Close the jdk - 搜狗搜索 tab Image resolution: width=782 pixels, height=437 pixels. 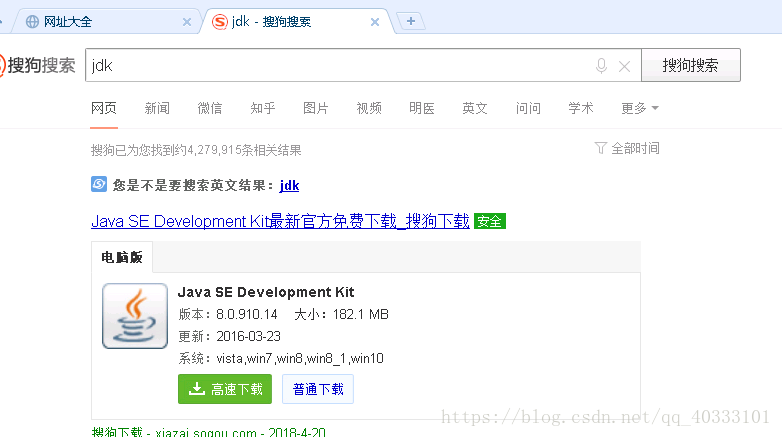pyautogui.click(x=375, y=22)
